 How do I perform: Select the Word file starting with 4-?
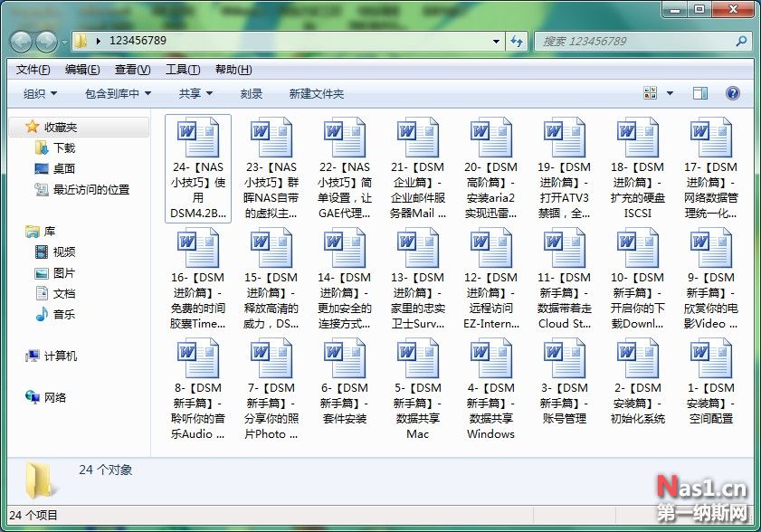(491, 390)
